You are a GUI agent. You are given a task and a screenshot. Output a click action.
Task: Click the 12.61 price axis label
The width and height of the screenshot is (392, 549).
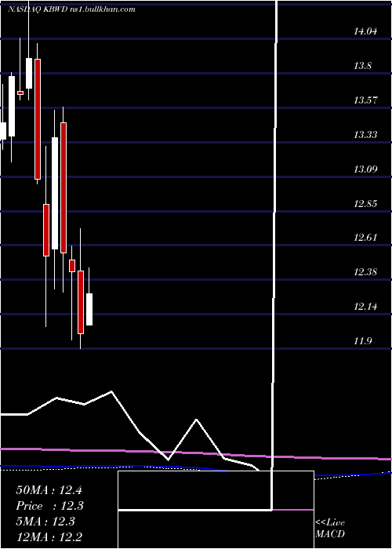tap(365, 238)
